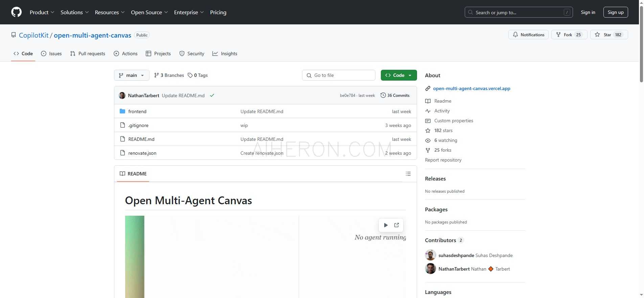The width and height of the screenshot is (644, 298).
Task: Expand the Open Source menu
Action: (x=149, y=12)
